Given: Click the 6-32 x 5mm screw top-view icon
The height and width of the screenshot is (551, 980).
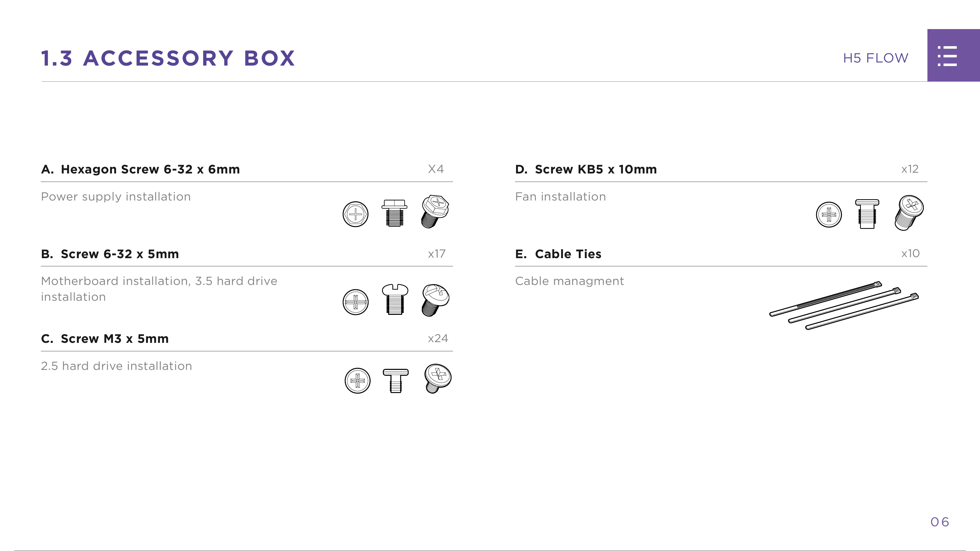Looking at the screenshot, I should pos(355,302).
